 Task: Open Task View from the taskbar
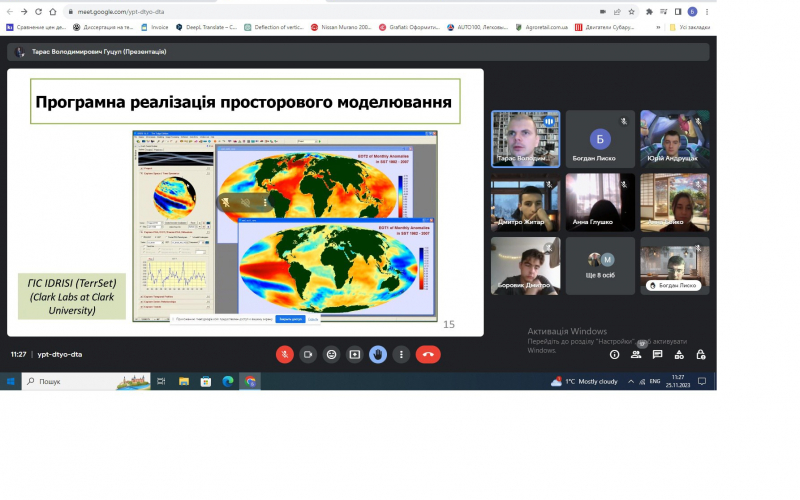pyautogui.click(x=161, y=381)
